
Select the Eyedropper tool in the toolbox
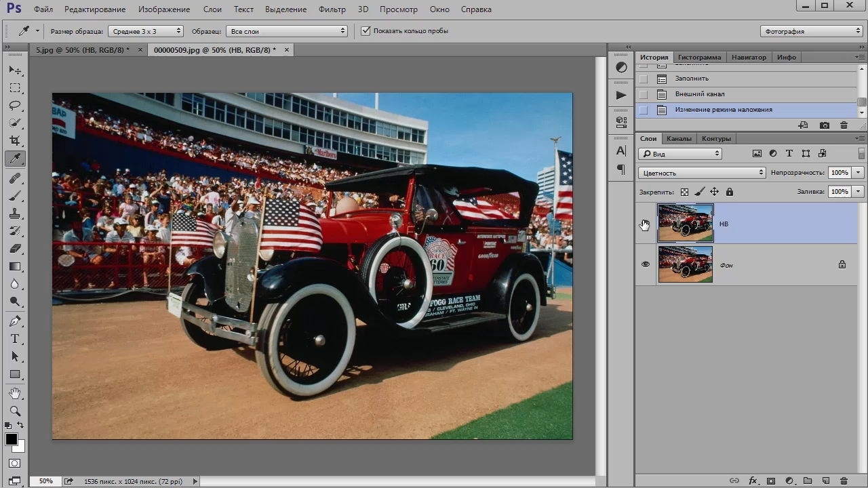(x=15, y=159)
